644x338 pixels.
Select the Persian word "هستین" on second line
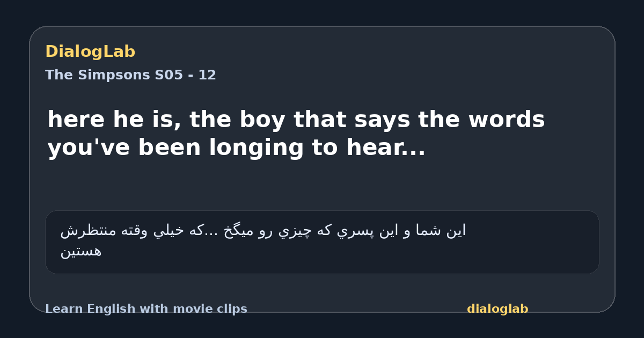[x=80, y=252]
